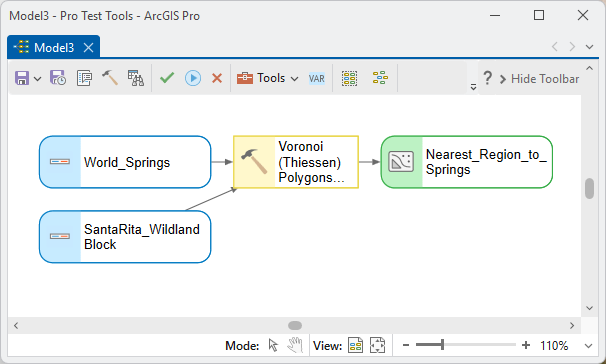This screenshot has width=606, height=364.
Task: Select the Nearest_Region_to_Springs output variable
Action: (x=466, y=162)
